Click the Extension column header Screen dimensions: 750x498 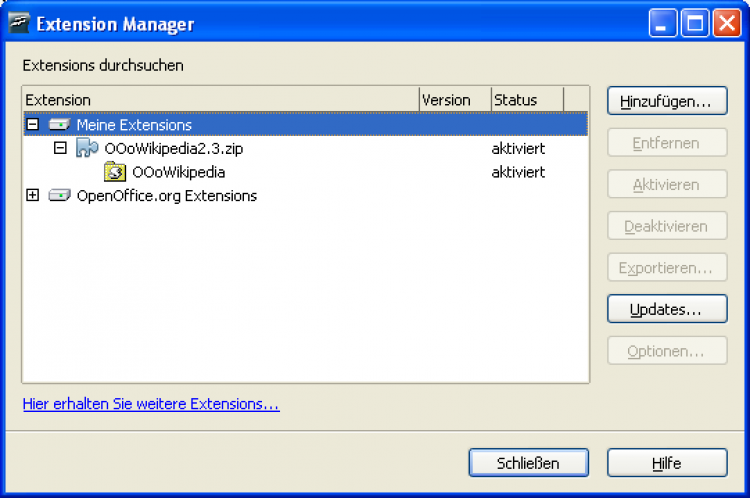tap(220, 100)
